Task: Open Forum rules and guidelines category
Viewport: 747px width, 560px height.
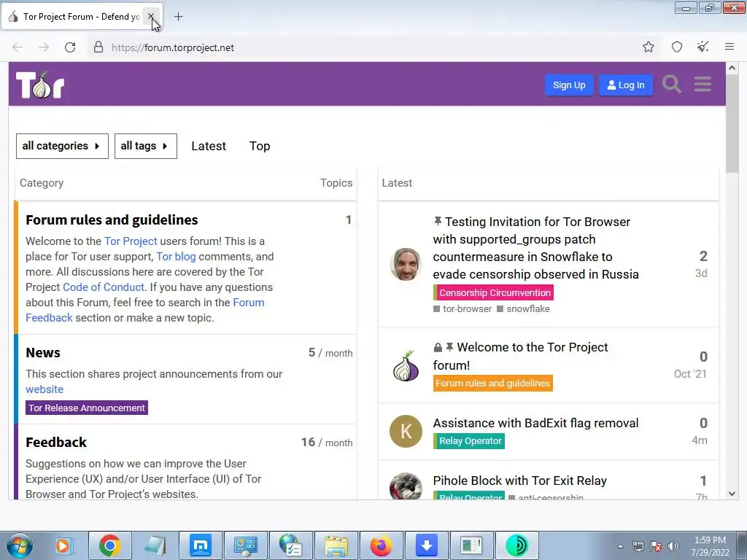Action: click(x=112, y=220)
